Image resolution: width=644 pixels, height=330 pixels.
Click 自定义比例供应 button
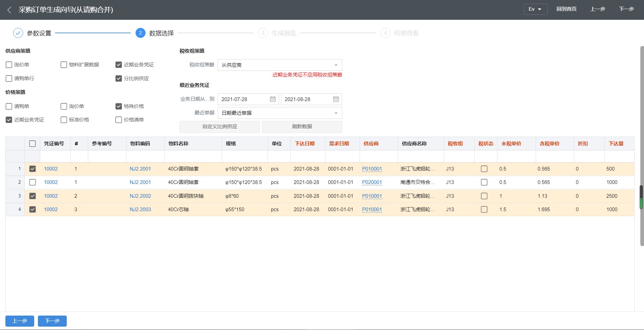tap(220, 127)
